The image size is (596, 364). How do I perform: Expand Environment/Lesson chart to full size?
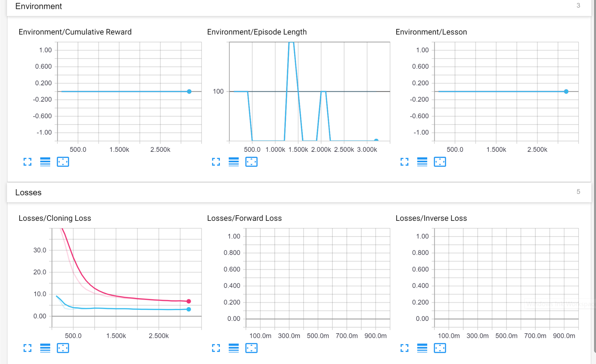pos(404,162)
